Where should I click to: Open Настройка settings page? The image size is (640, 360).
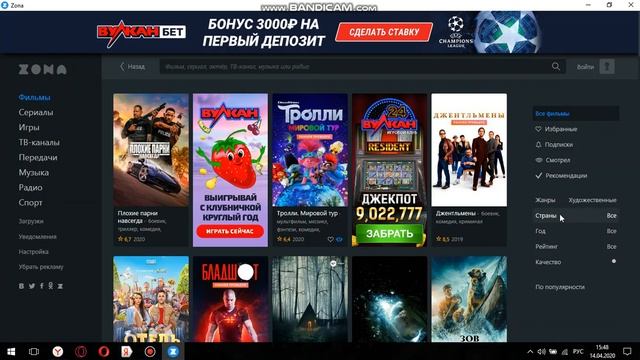coord(33,252)
